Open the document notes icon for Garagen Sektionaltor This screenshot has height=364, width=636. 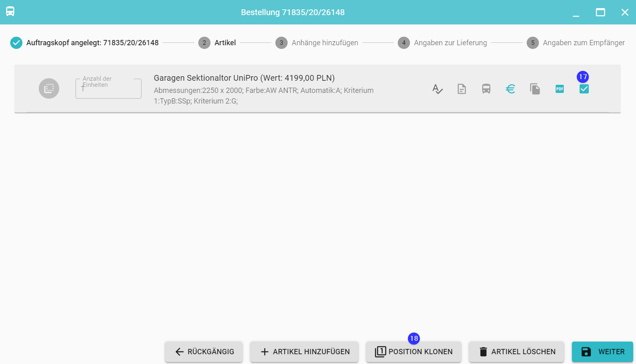tap(462, 89)
